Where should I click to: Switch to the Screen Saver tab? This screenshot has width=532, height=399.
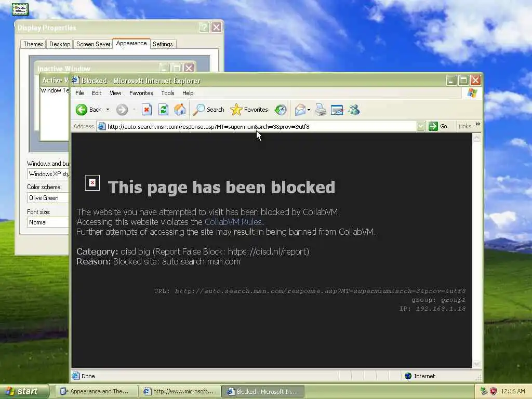click(x=94, y=44)
